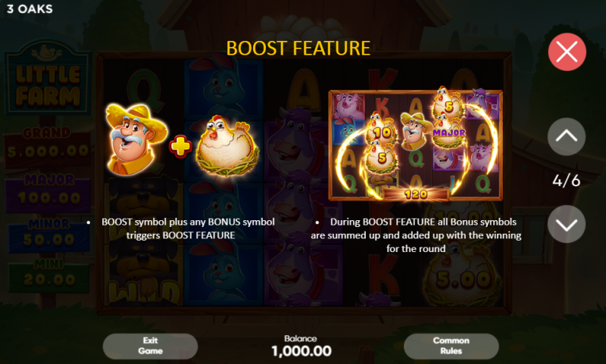Screen dimensions: 606x364
Task: Click the 3 OAKS brand logo
Action: [30, 9]
